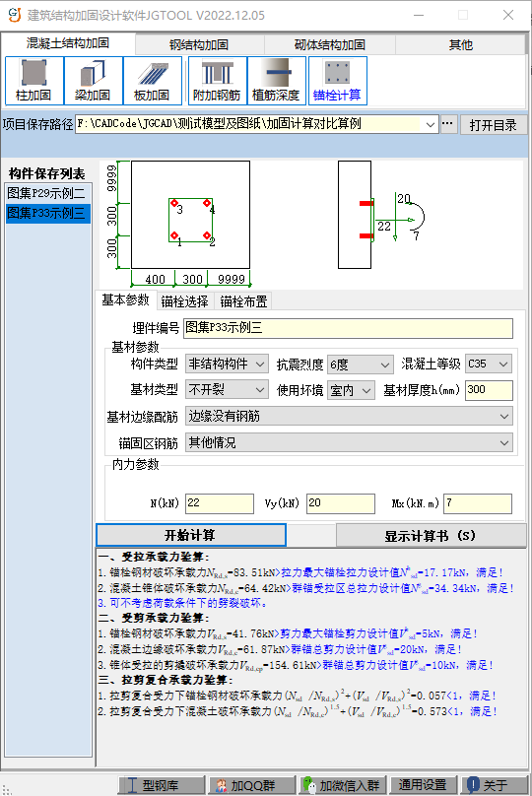Click the 二、受剪承载力验算 heading
Viewport: 532px width, 796px height.
154,618
